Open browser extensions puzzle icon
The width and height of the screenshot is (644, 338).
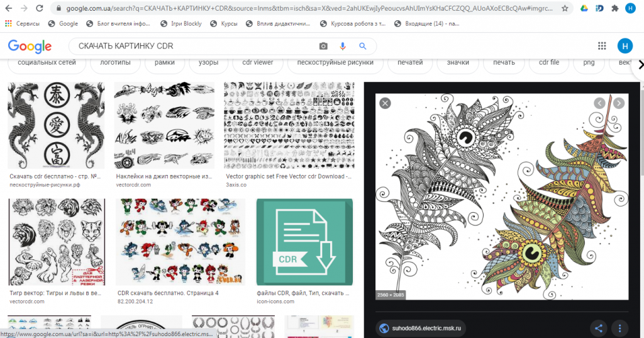point(614,9)
